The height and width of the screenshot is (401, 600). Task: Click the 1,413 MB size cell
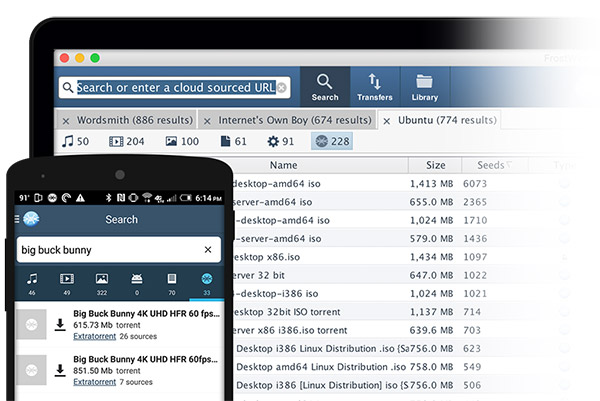431,184
